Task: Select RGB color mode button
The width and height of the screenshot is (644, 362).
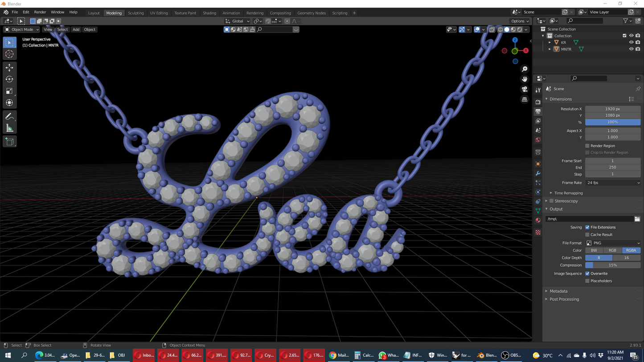Action: pos(613,250)
